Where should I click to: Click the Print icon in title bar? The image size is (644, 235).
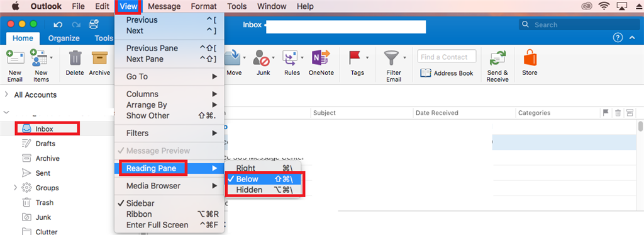point(94,25)
